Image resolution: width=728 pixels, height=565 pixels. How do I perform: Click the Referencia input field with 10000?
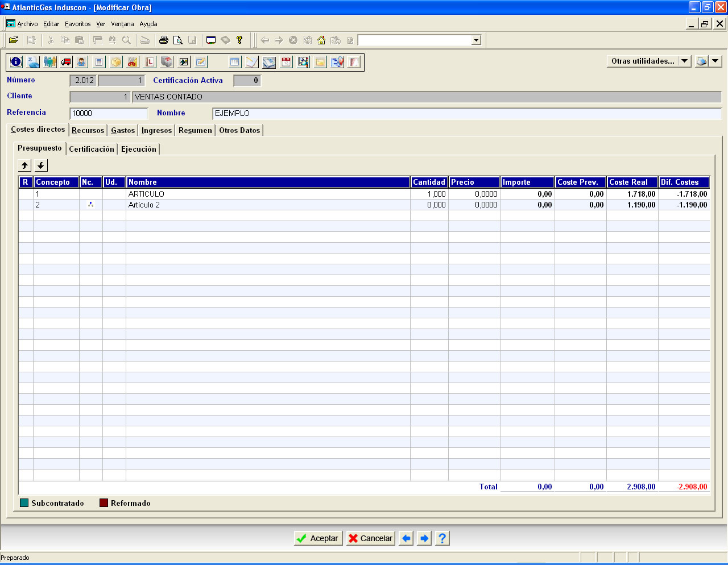109,113
